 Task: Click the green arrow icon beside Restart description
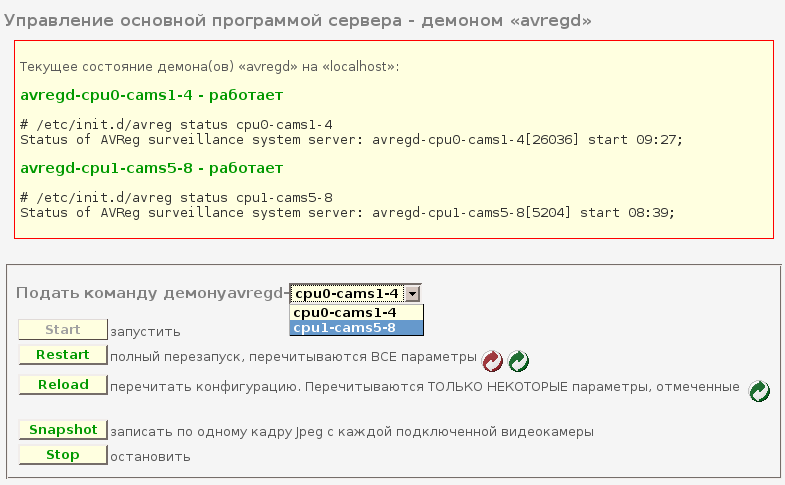[x=518, y=361]
